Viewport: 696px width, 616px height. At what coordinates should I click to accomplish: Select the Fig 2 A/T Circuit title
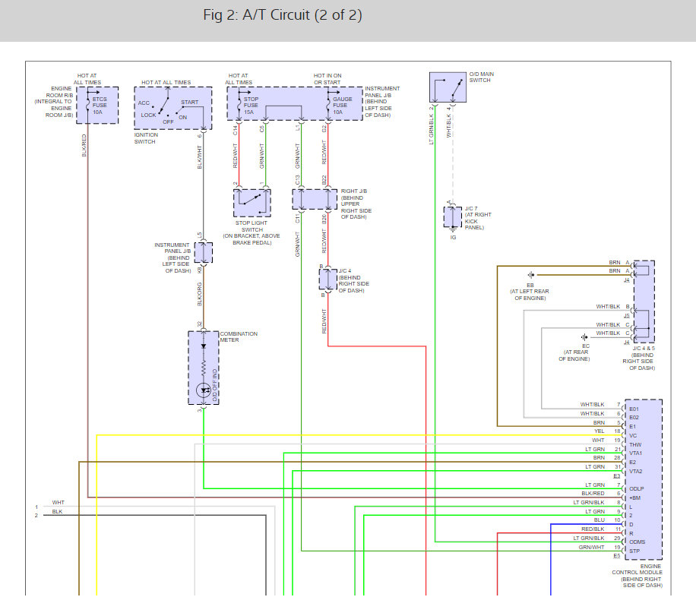pos(282,14)
